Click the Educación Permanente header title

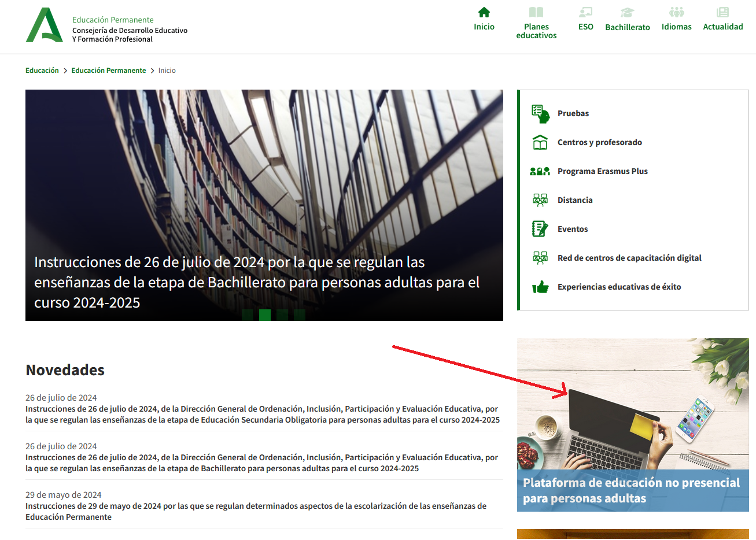[x=113, y=20]
